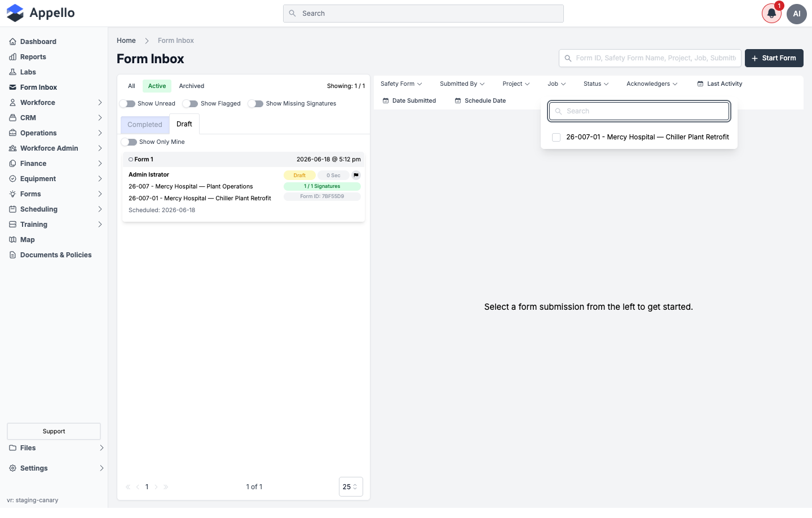The width and height of the screenshot is (812, 518).
Task: Expand the Workforce sidebar menu
Action: tap(54, 103)
